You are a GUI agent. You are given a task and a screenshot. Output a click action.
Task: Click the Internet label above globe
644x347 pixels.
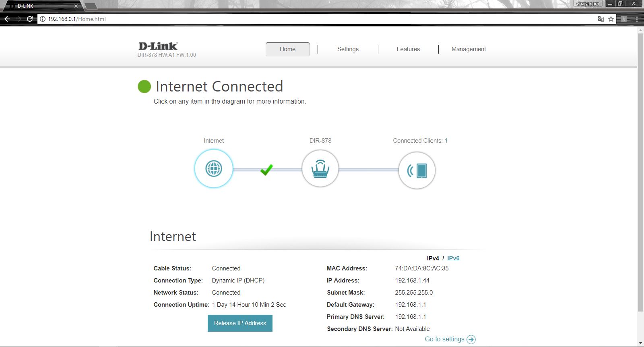point(214,141)
